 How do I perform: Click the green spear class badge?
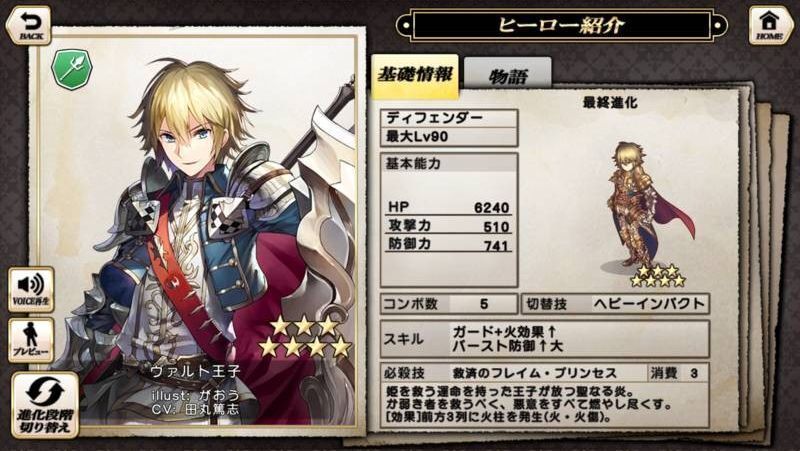(72, 70)
